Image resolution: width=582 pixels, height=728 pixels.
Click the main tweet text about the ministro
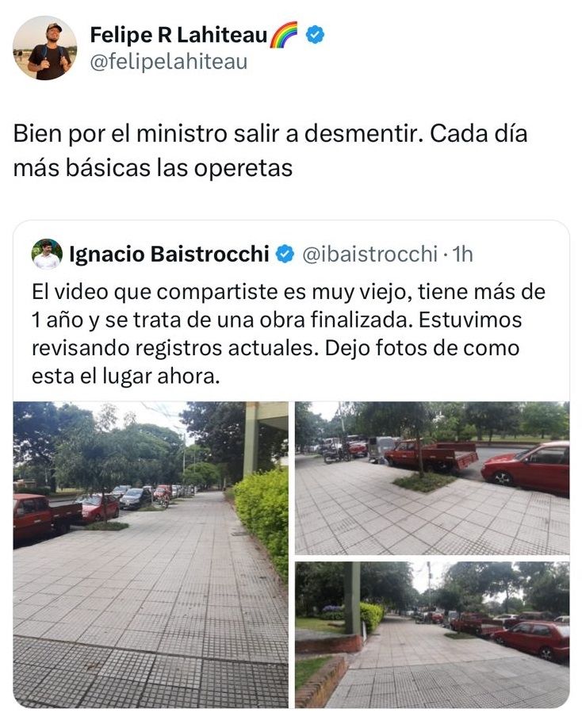270,151
